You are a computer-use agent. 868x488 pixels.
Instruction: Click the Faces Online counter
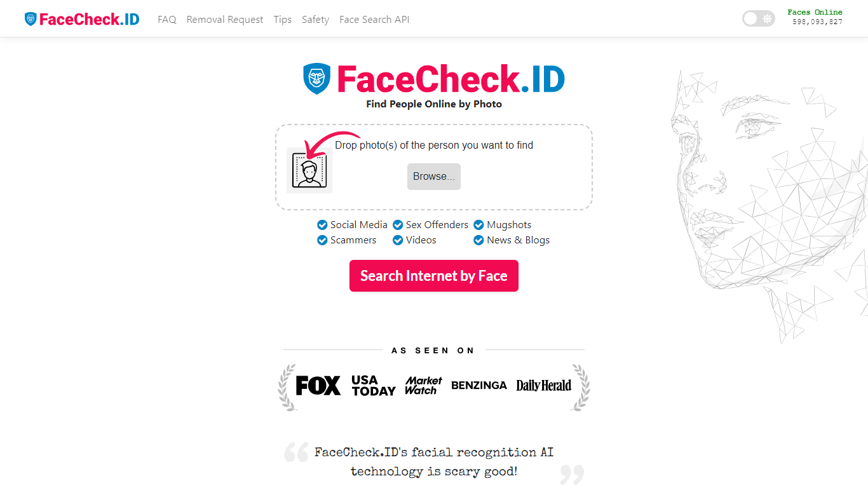[x=817, y=17]
